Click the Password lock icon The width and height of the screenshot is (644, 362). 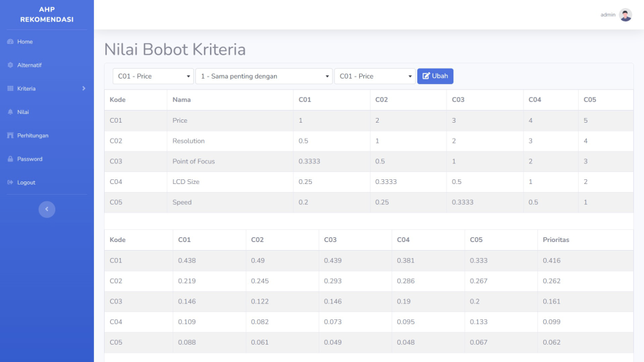point(10,159)
